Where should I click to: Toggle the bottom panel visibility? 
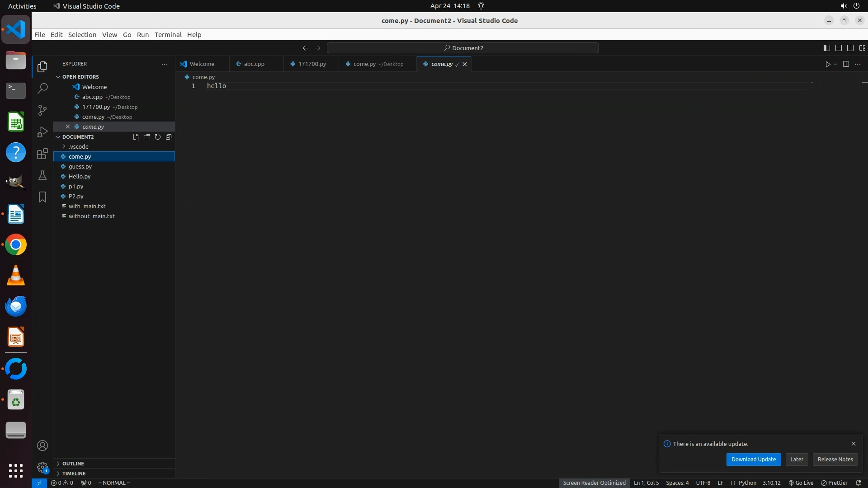pyautogui.click(x=838, y=48)
